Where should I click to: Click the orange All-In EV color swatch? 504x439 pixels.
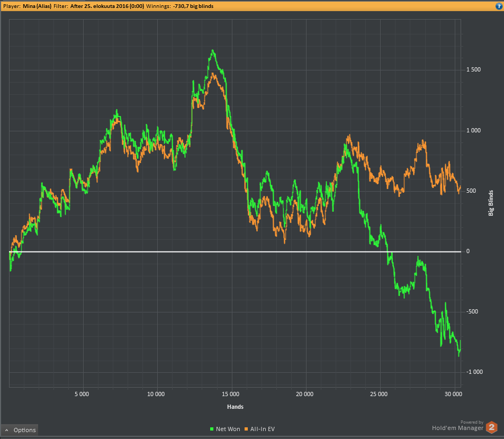coord(247,429)
